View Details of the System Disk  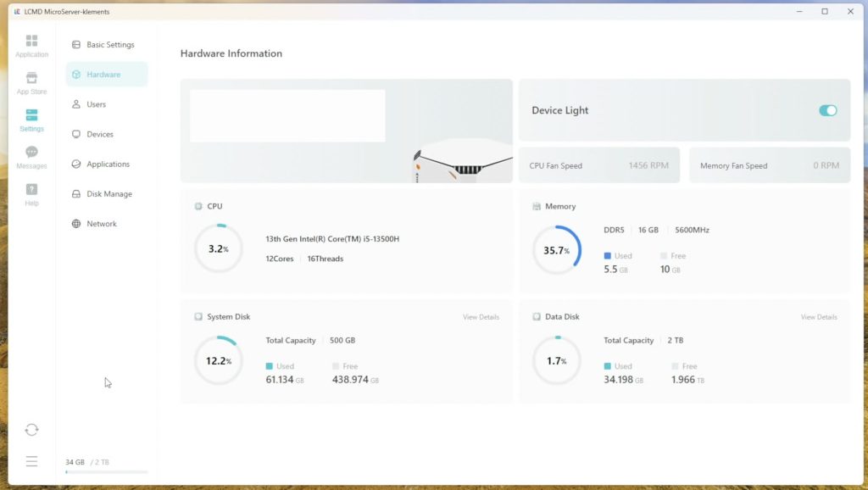pyautogui.click(x=481, y=316)
